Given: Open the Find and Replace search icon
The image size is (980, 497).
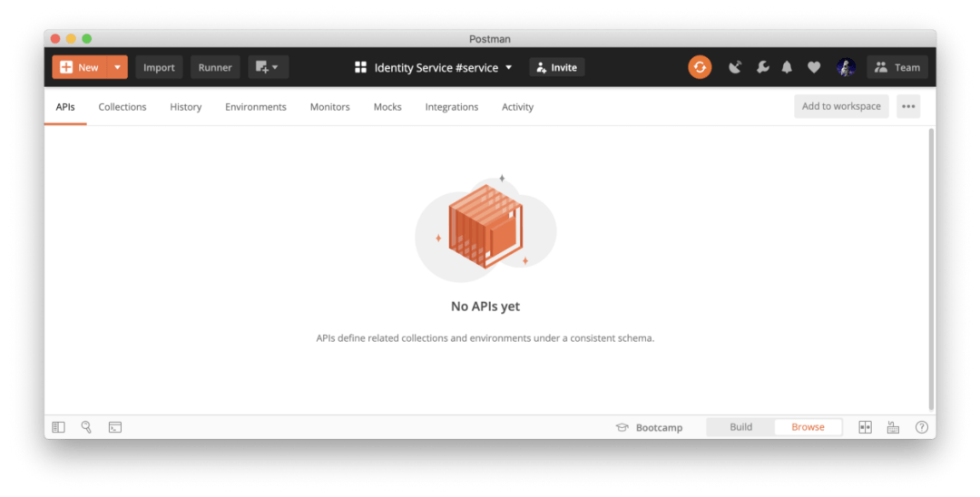Looking at the screenshot, I should pyautogui.click(x=86, y=427).
